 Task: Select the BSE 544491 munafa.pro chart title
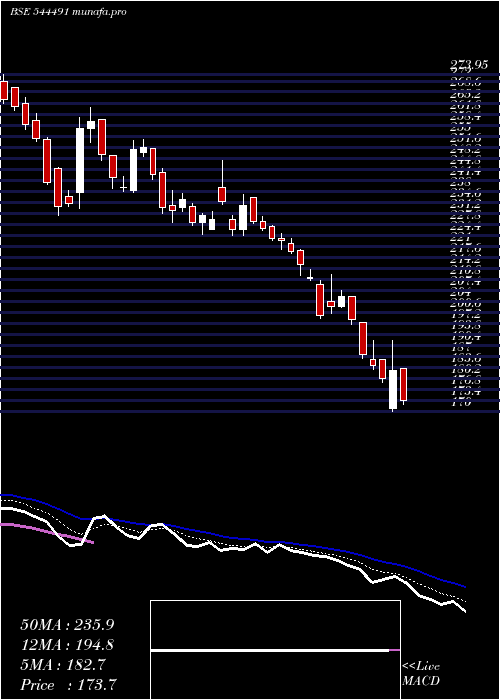coord(68,12)
